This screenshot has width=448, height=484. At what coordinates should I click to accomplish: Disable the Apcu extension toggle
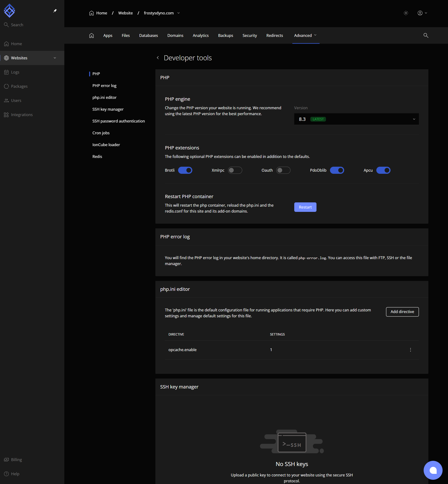tap(383, 170)
